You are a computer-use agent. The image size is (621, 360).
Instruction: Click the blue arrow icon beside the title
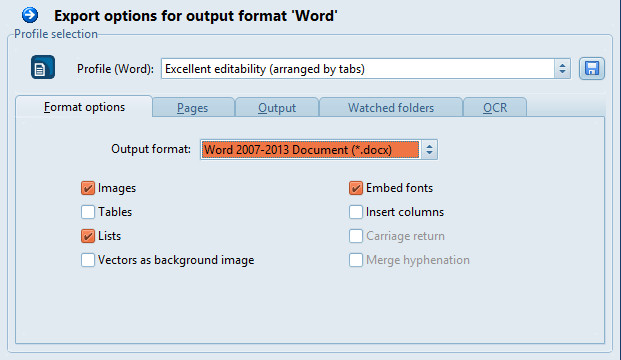[30, 15]
